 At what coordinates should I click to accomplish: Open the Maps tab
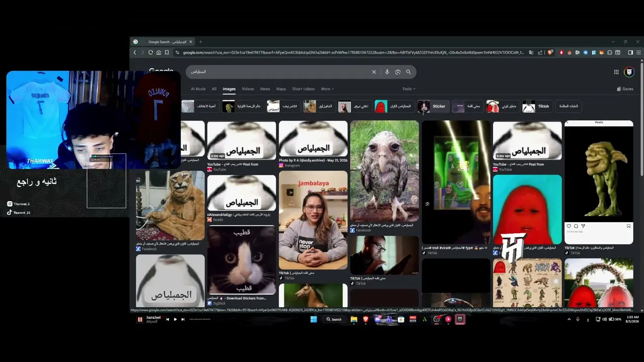click(281, 89)
